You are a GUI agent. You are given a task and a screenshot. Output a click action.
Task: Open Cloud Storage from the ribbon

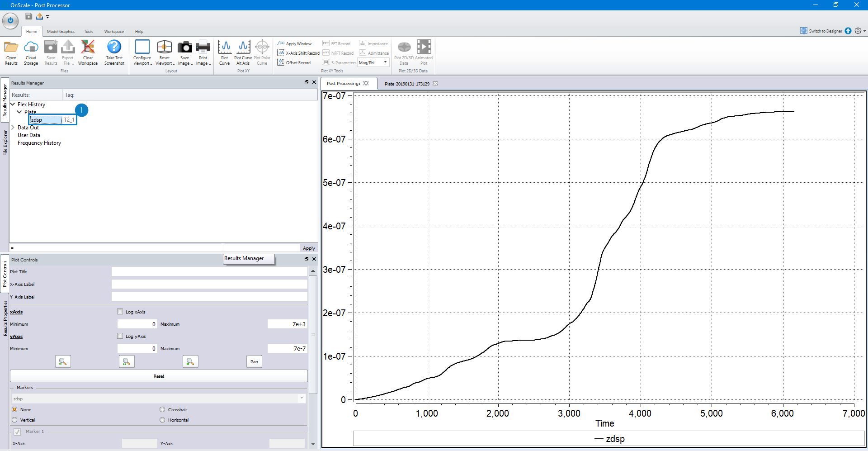(x=31, y=53)
